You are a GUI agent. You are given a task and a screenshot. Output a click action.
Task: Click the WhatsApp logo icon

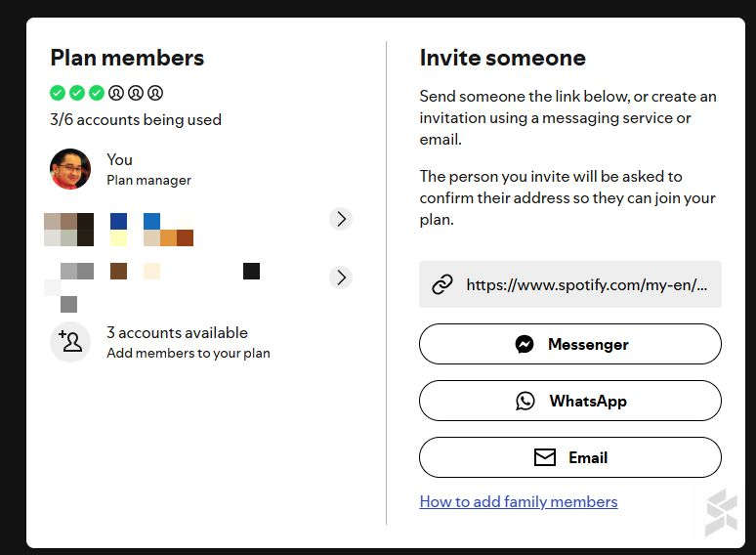[525, 401]
